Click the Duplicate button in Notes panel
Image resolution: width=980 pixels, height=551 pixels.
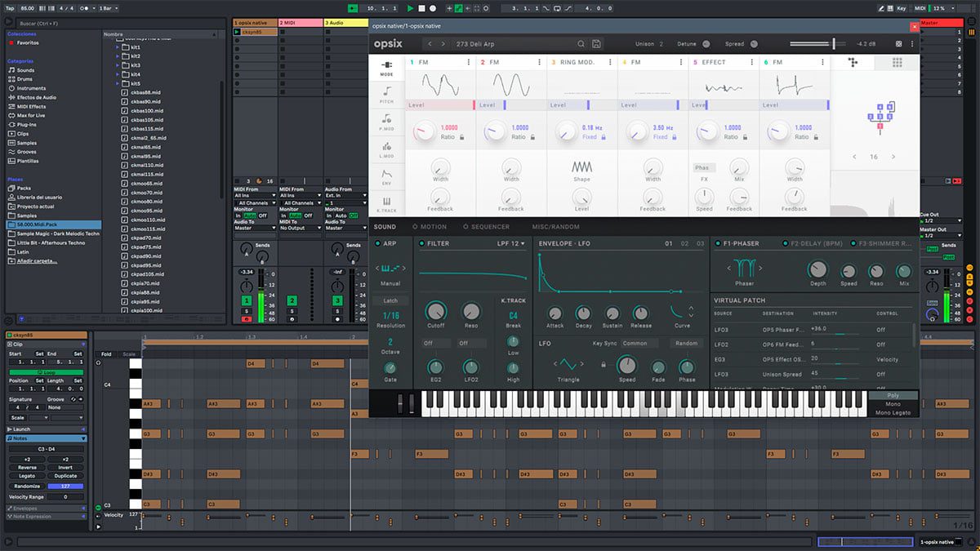pyautogui.click(x=65, y=476)
